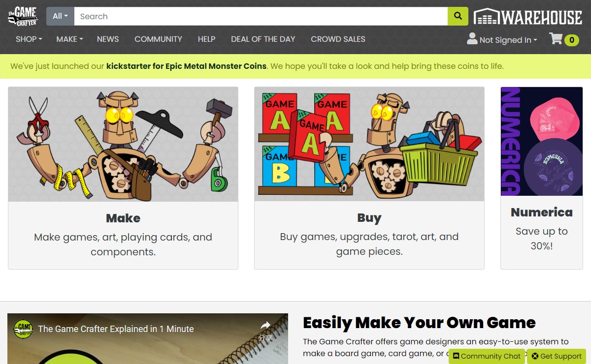Open the Numerica promotion thumbnail
The width and height of the screenshot is (591, 364).
(x=541, y=142)
